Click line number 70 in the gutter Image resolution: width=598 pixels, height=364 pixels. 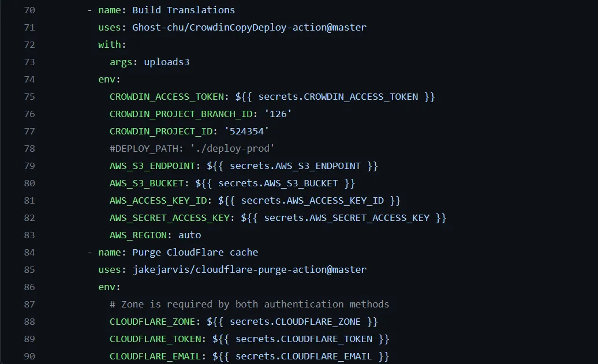29,10
